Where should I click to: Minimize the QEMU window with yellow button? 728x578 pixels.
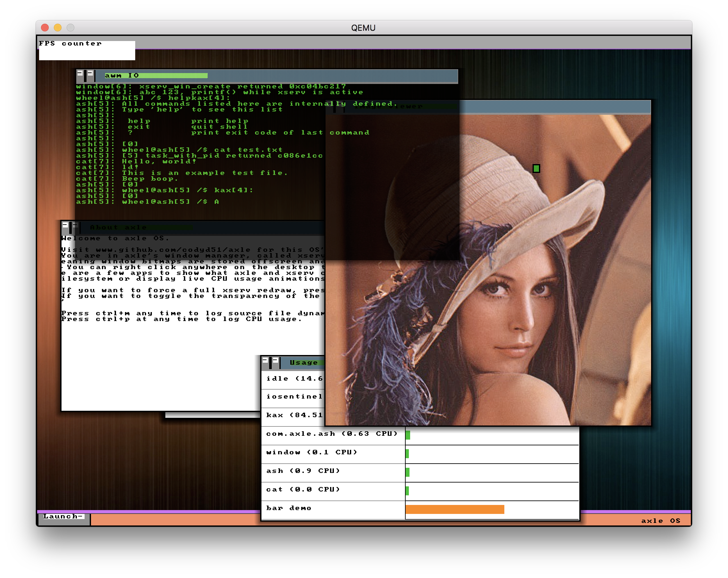pos(58,28)
